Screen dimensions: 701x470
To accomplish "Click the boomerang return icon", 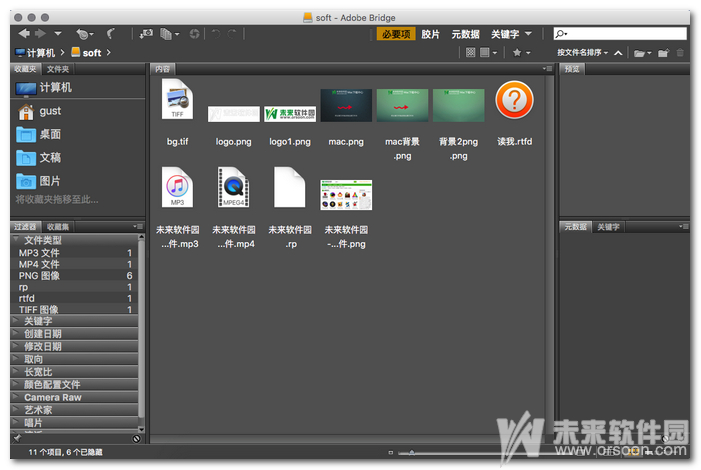I will pyautogui.click(x=110, y=34).
